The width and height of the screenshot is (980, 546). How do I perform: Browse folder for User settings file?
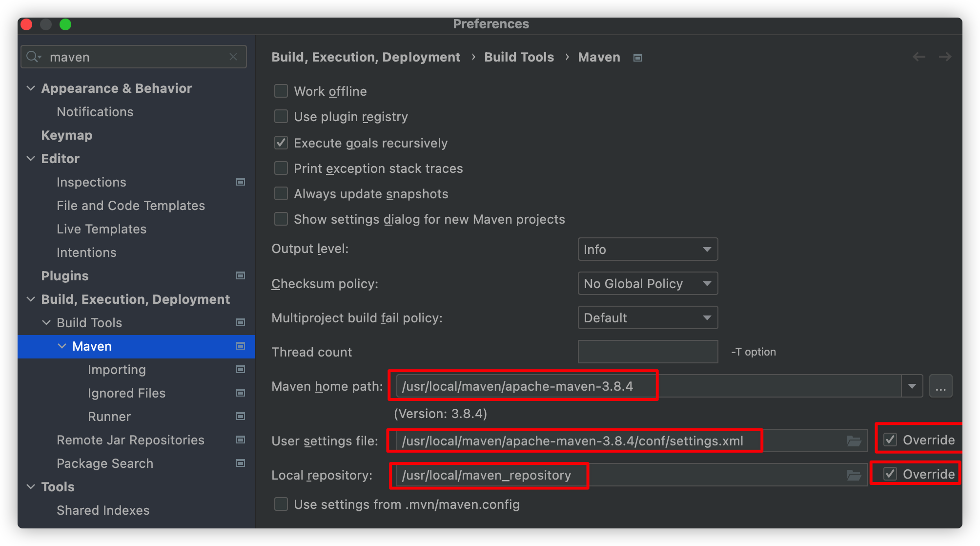[854, 441]
